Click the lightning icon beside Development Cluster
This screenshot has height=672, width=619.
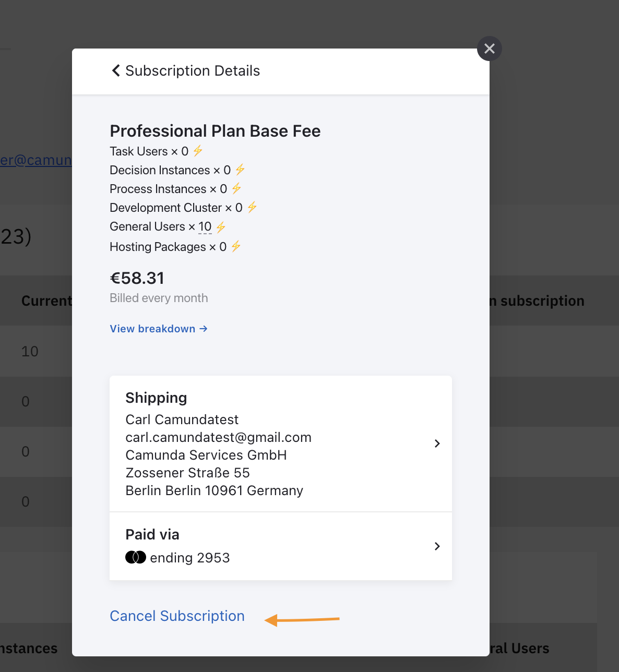point(251,207)
